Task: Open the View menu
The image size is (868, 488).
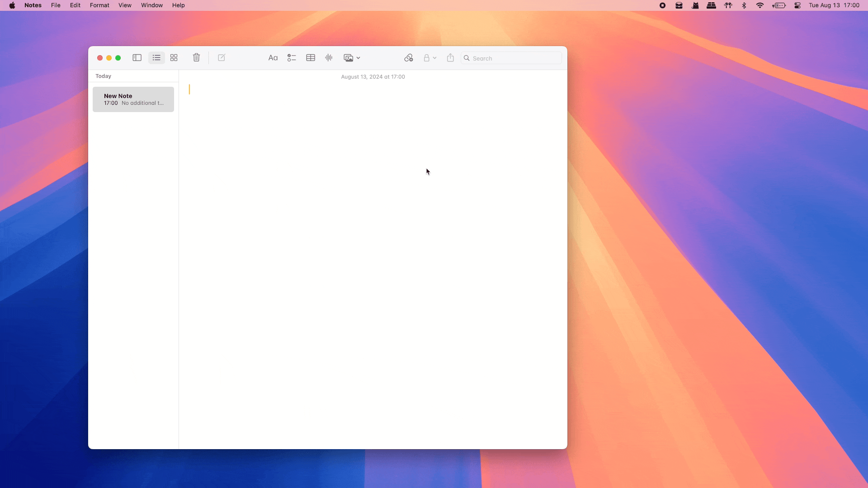Action: pyautogui.click(x=125, y=5)
